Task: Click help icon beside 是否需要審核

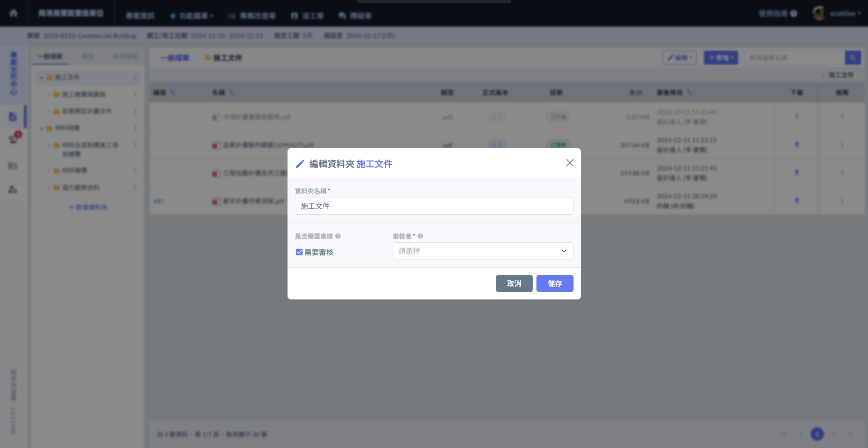Action: pos(338,236)
